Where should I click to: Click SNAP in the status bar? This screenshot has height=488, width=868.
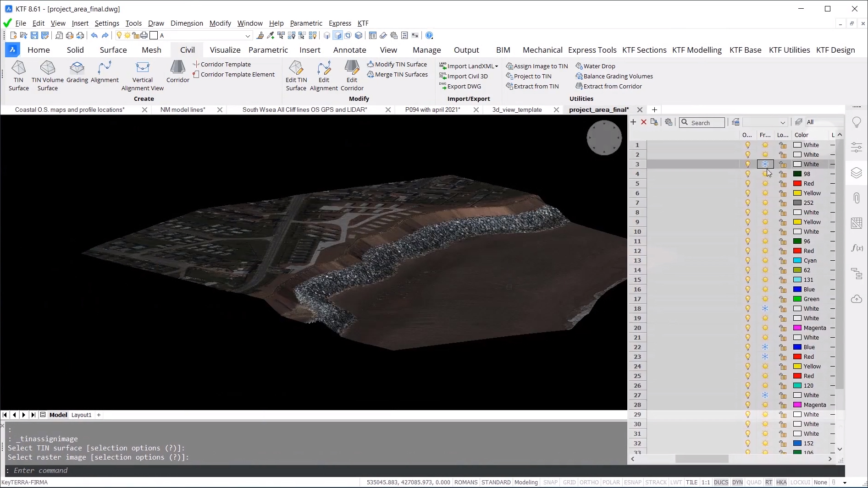pyautogui.click(x=550, y=482)
